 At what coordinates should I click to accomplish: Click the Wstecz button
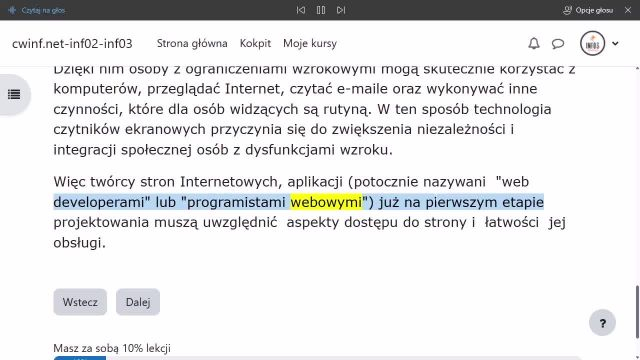(x=80, y=302)
